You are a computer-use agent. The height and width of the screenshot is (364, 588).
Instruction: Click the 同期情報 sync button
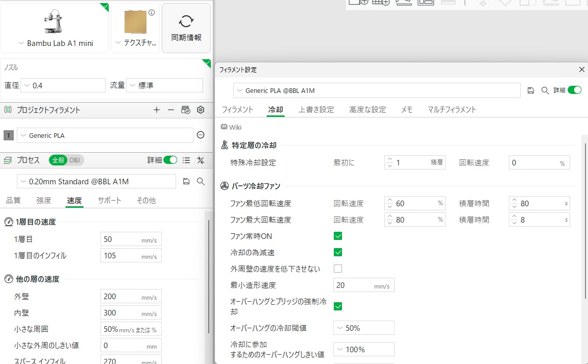tap(186, 28)
